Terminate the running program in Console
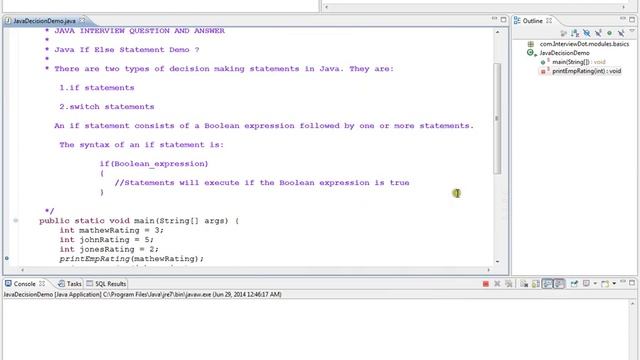This screenshot has height=360, width=640. coord(485,284)
